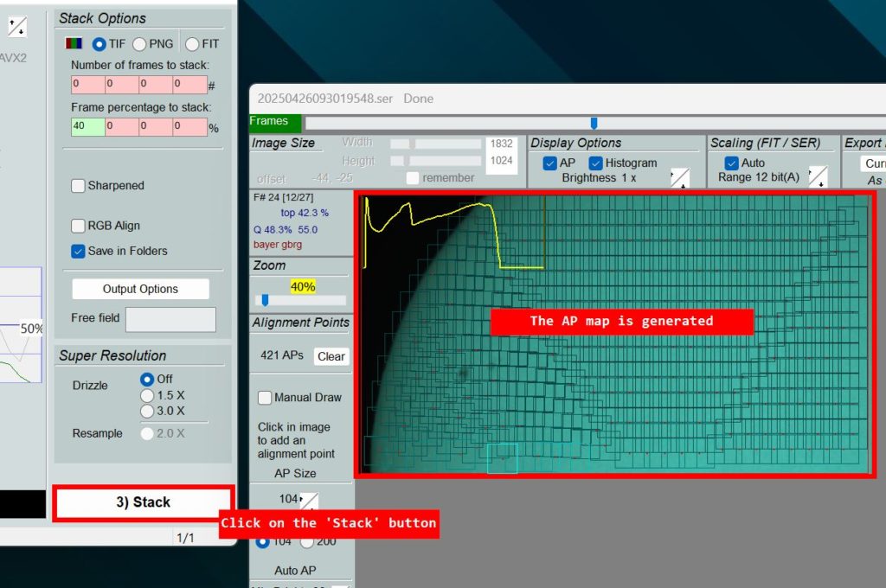
Task: Click the Frames position slider
Action: point(594,123)
